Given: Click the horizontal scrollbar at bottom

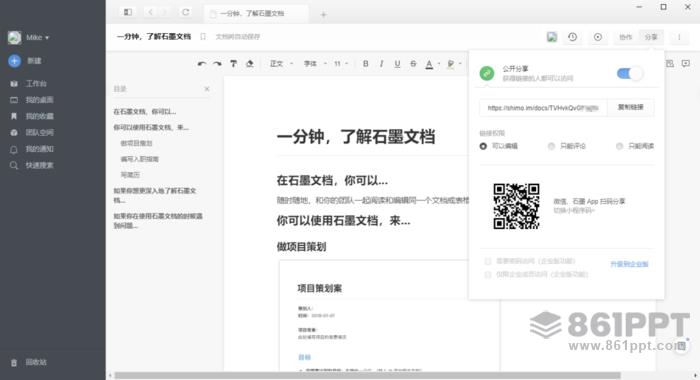Looking at the screenshot, I should click(x=367, y=376).
